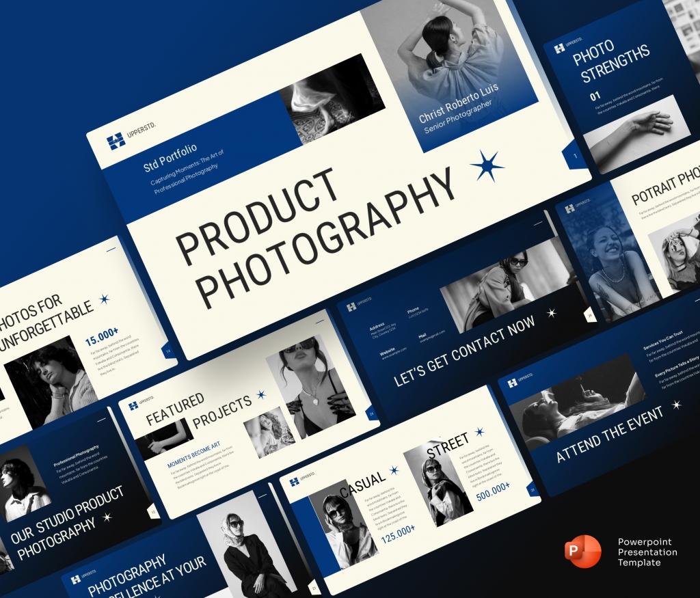Click the blue star next to CASUAL heading
The height and width of the screenshot is (598, 700).
coord(394,470)
